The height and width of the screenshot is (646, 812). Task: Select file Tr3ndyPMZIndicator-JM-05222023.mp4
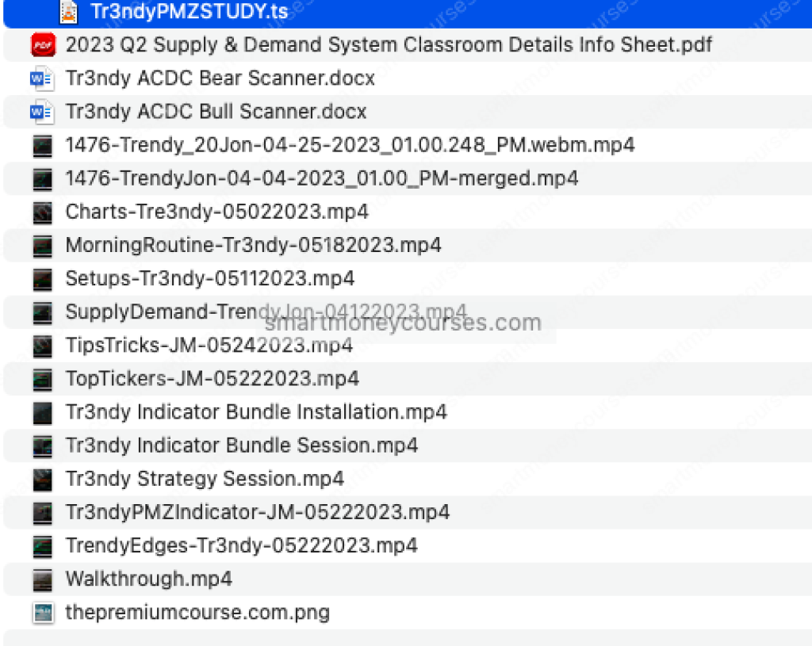[258, 512]
